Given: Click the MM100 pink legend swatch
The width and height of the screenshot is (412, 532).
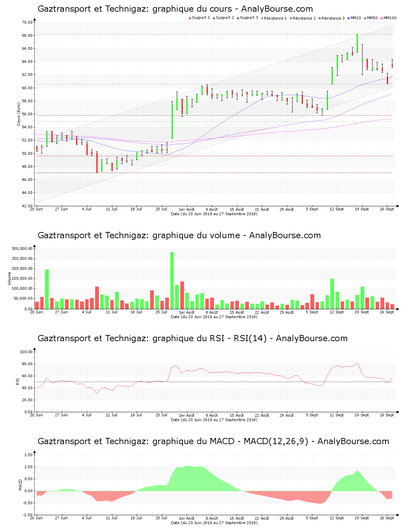Looking at the screenshot, I should (x=381, y=18).
